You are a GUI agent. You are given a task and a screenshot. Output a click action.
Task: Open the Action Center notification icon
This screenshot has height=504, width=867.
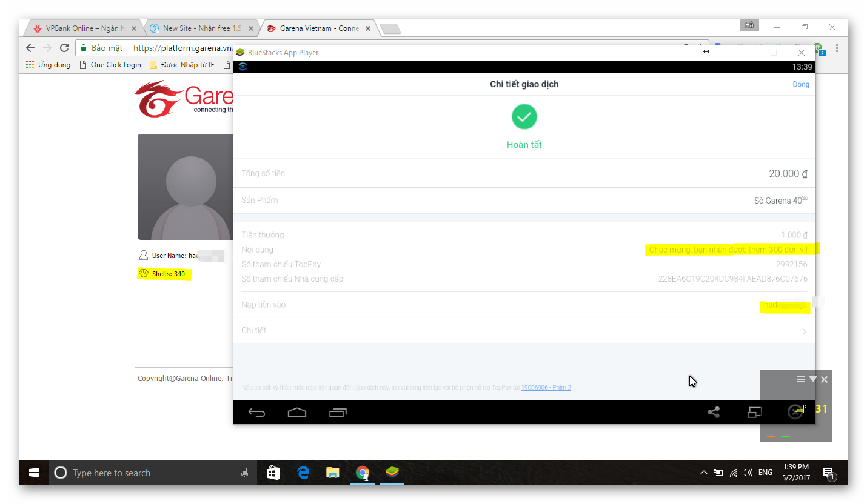[x=829, y=473]
